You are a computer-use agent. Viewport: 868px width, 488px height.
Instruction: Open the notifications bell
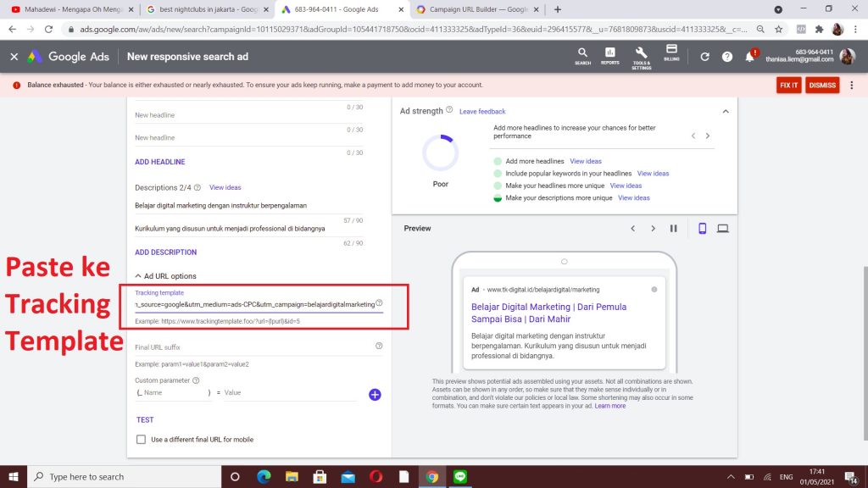[x=749, y=57]
